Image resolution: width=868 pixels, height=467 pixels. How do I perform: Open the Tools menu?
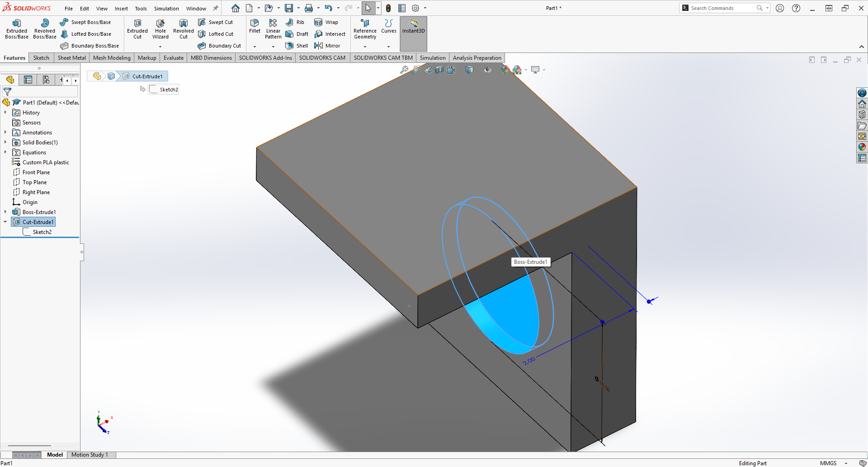[x=141, y=9]
